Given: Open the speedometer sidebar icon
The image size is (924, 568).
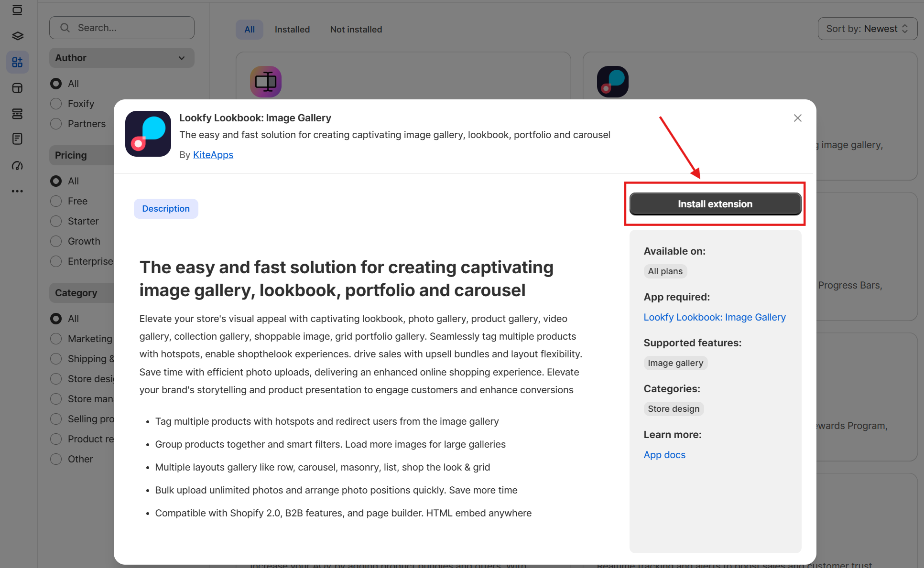Looking at the screenshot, I should pyautogui.click(x=17, y=165).
